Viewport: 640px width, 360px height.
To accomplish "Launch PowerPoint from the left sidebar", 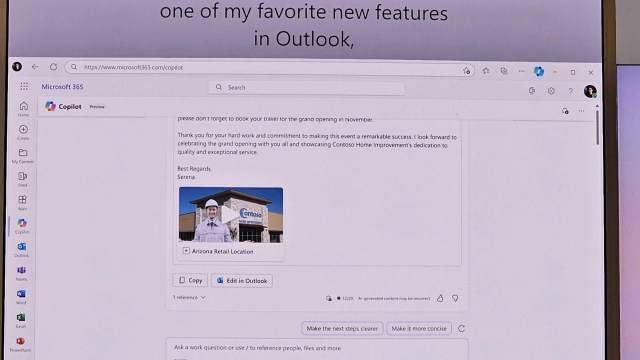I will tap(20, 344).
